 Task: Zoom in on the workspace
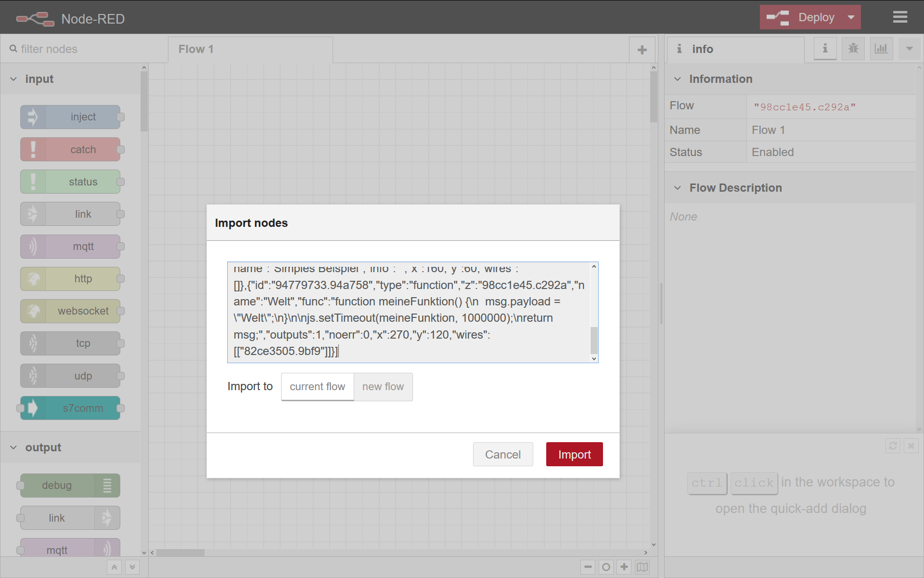click(x=624, y=567)
